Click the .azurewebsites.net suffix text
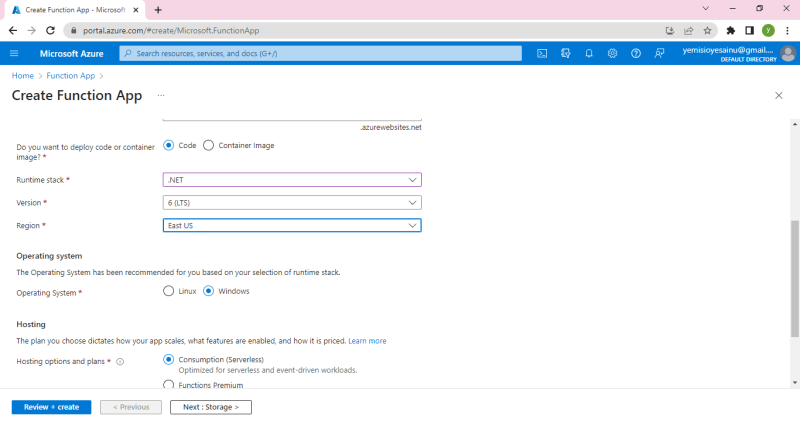 click(x=391, y=128)
